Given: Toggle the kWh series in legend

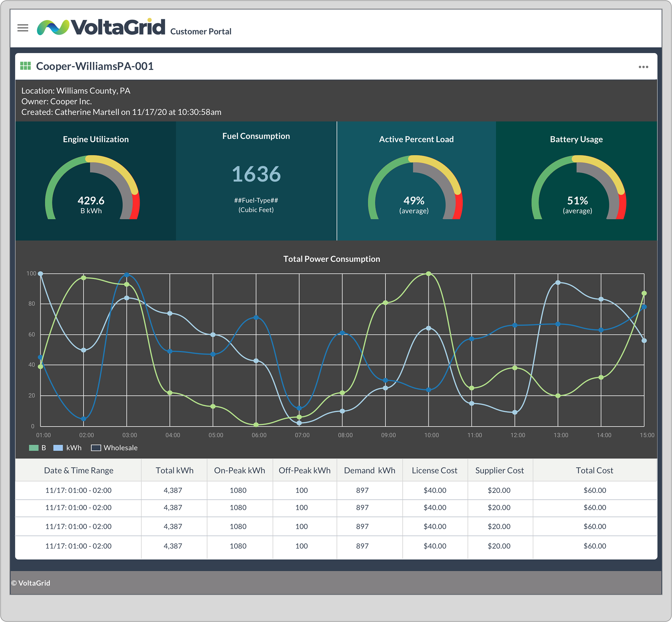Looking at the screenshot, I should [58, 448].
